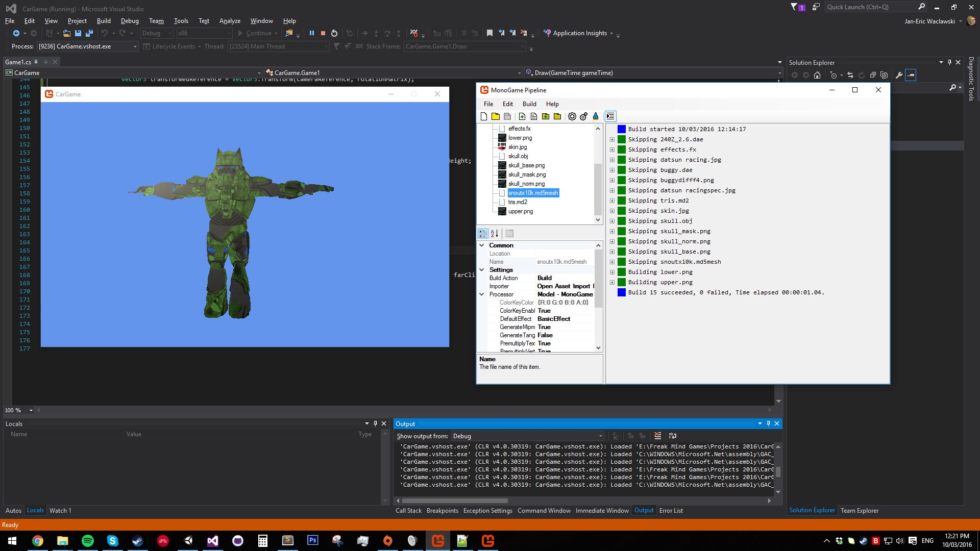980x551 pixels.
Task: Click the Open Project folder icon in Pipeline
Action: pos(495,116)
